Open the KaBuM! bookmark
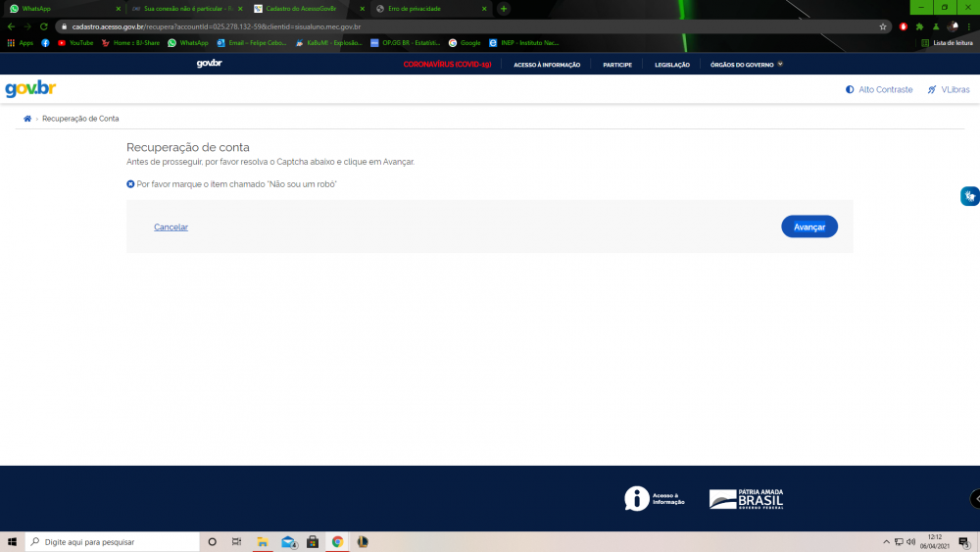 pyautogui.click(x=328, y=43)
